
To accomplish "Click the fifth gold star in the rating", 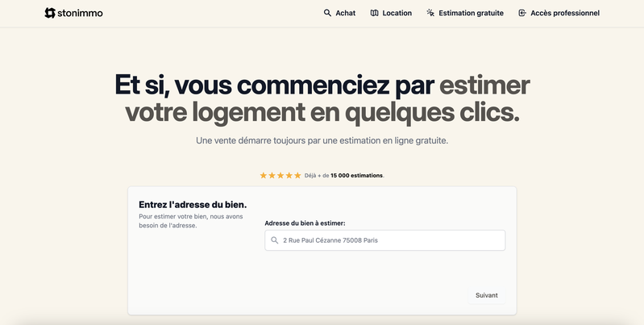I will (297, 175).
